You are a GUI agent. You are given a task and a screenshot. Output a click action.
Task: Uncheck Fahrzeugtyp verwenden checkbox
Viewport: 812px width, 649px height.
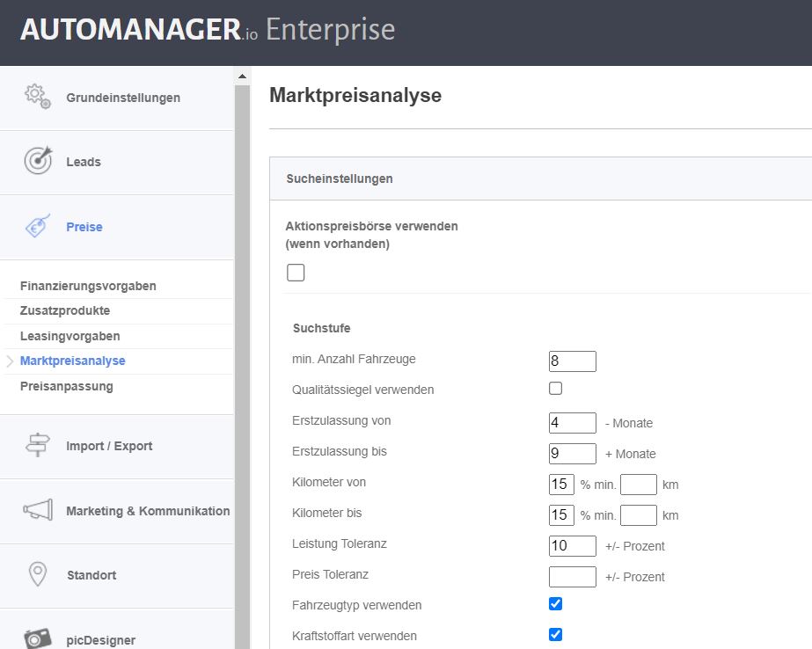pos(555,603)
